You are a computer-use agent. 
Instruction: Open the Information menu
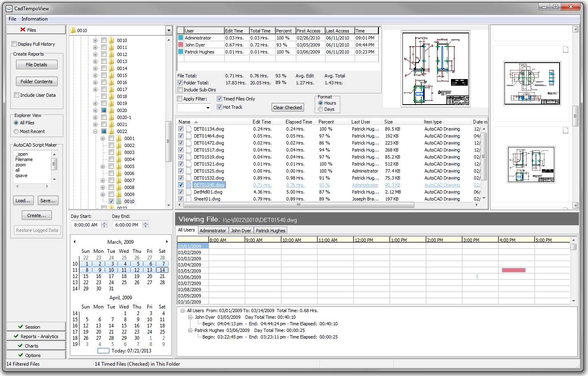(35, 19)
